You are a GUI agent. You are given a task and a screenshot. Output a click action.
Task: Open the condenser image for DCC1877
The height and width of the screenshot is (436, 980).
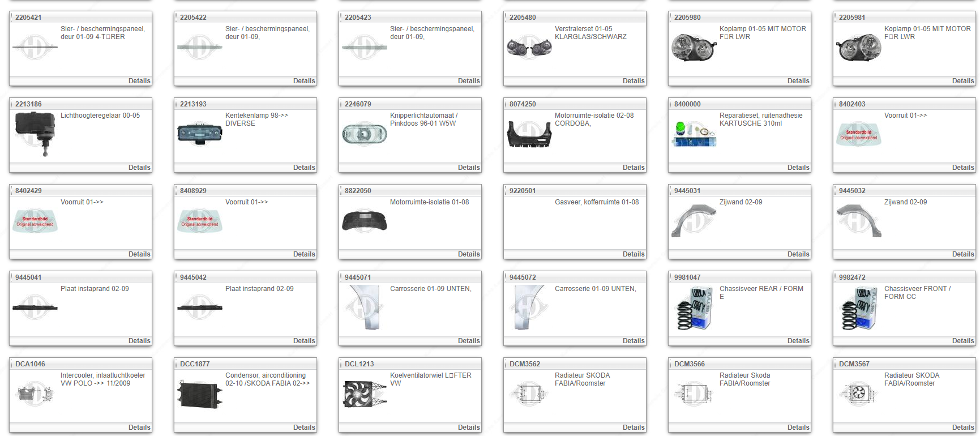click(199, 394)
